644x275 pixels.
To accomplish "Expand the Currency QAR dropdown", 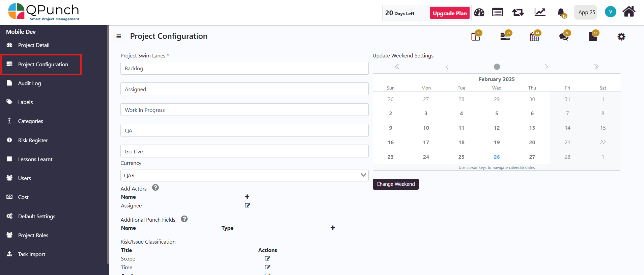I will click(244, 175).
